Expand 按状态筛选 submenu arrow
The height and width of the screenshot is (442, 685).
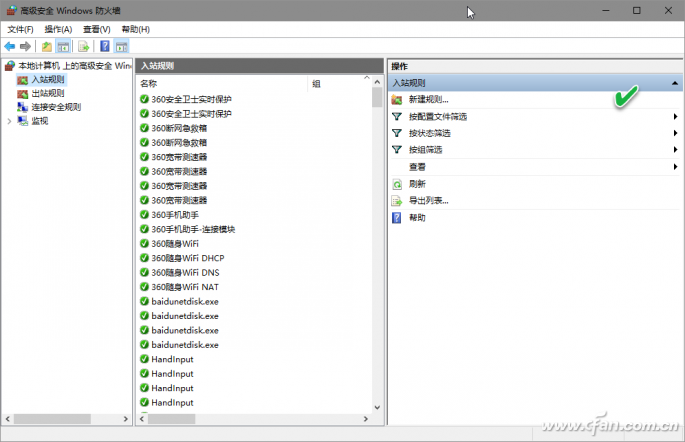tap(675, 133)
